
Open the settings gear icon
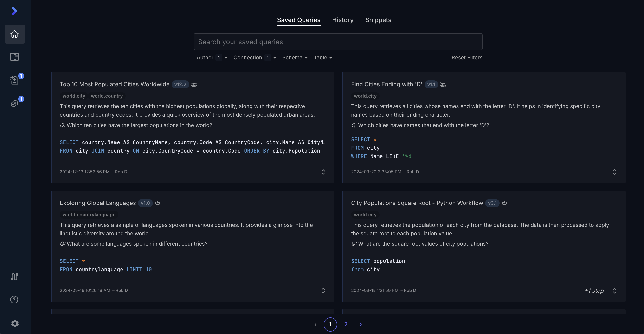14,323
